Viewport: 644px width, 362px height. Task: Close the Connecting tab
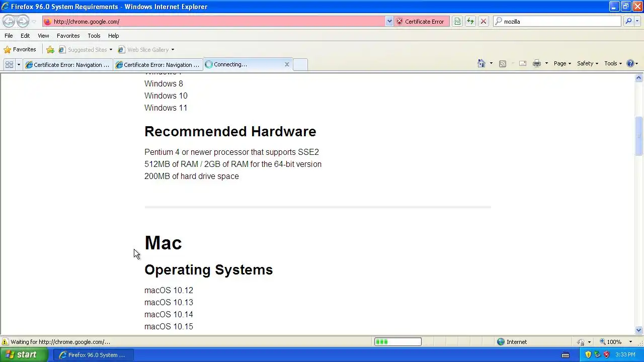287,64
